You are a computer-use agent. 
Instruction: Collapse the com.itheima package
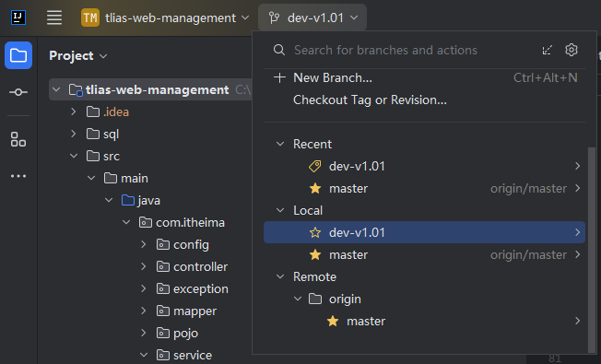click(x=126, y=223)
